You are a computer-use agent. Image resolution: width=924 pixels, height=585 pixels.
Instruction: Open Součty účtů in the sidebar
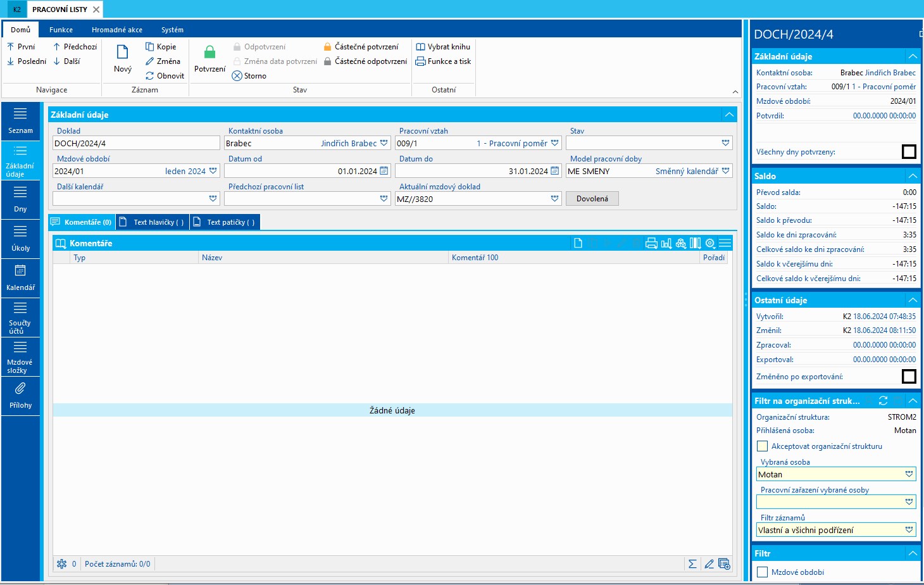(20, 317)
